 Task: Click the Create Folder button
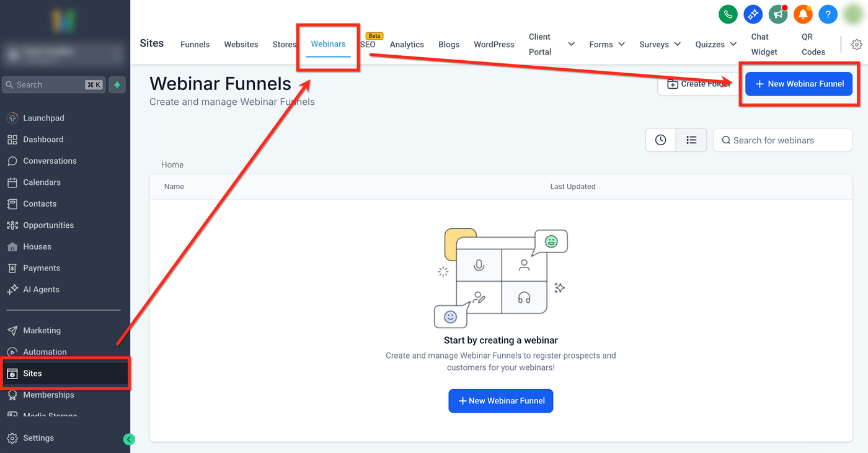point(698,84)
